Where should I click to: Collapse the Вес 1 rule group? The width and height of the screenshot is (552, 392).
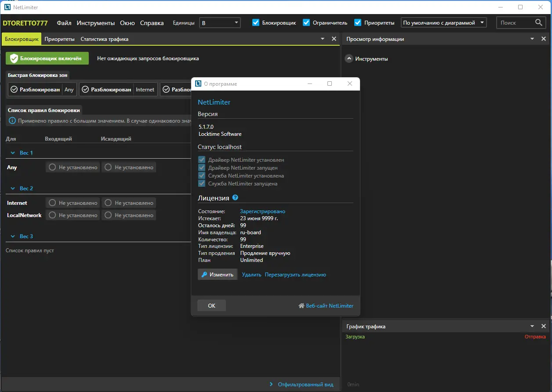[x=13, y=153]
